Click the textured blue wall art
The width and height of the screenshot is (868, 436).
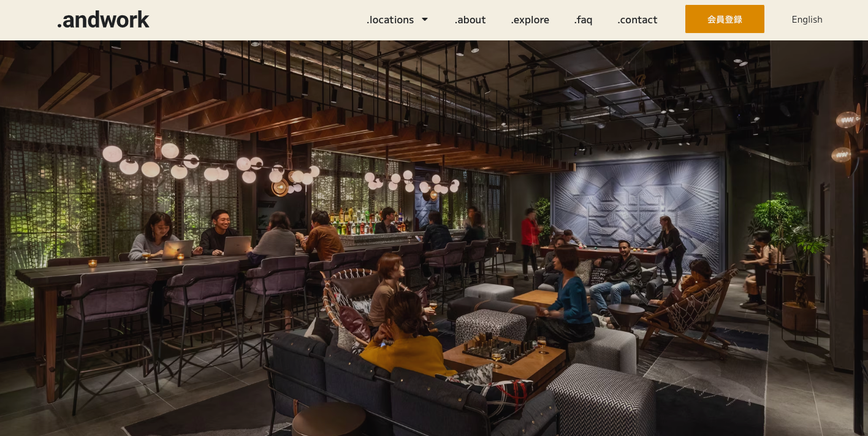pos(638,202)
